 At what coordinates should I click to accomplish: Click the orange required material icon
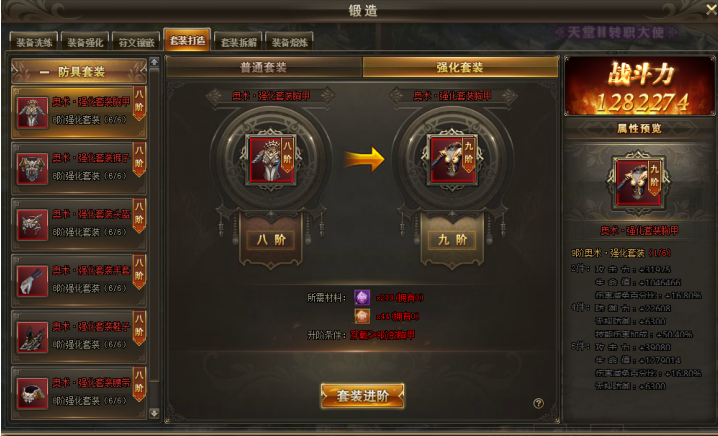(362, 316)
